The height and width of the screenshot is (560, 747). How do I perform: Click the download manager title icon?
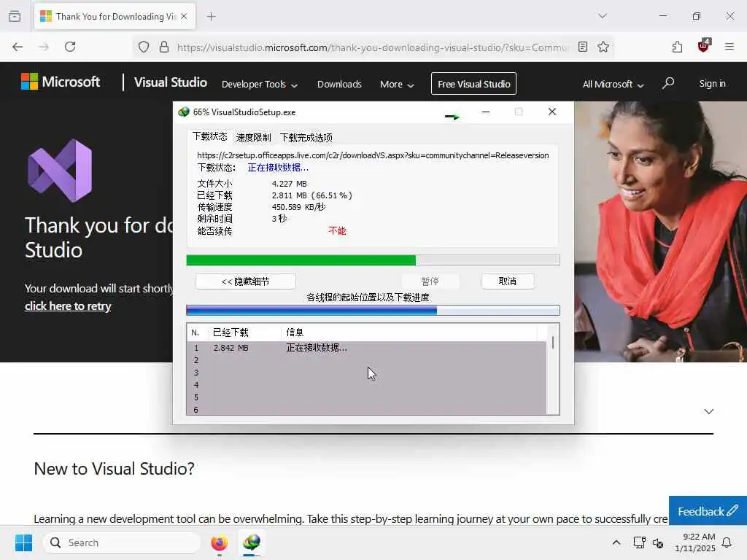pyautogui.click(x=183, y=112)
